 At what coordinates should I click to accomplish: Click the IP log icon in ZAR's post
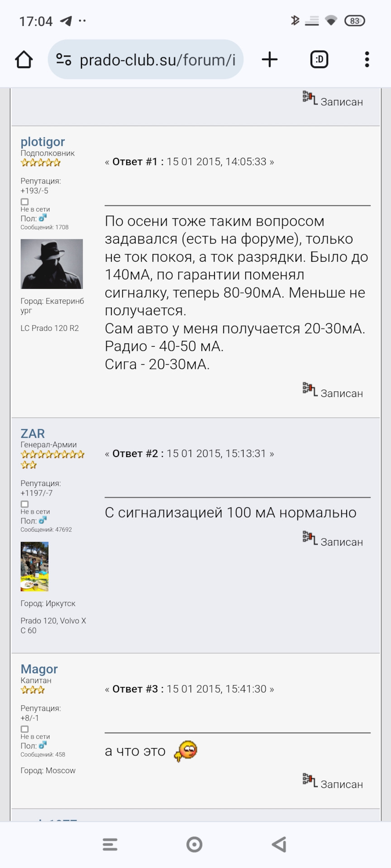pyautogui.click(x=310, y=538)
